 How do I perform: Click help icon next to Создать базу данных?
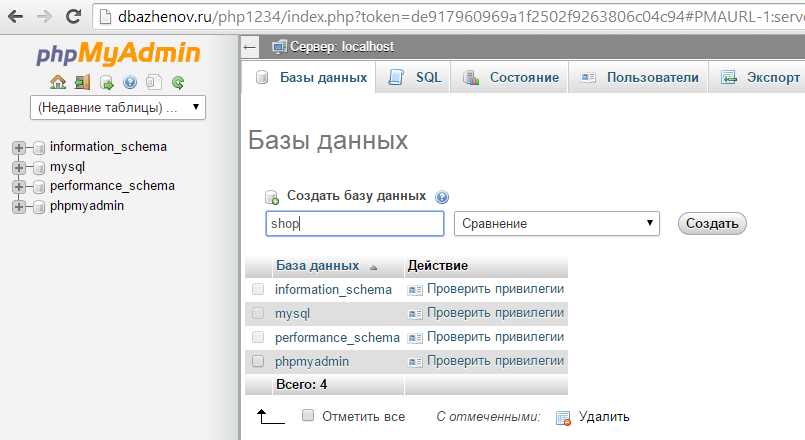[x=442, y=197]
